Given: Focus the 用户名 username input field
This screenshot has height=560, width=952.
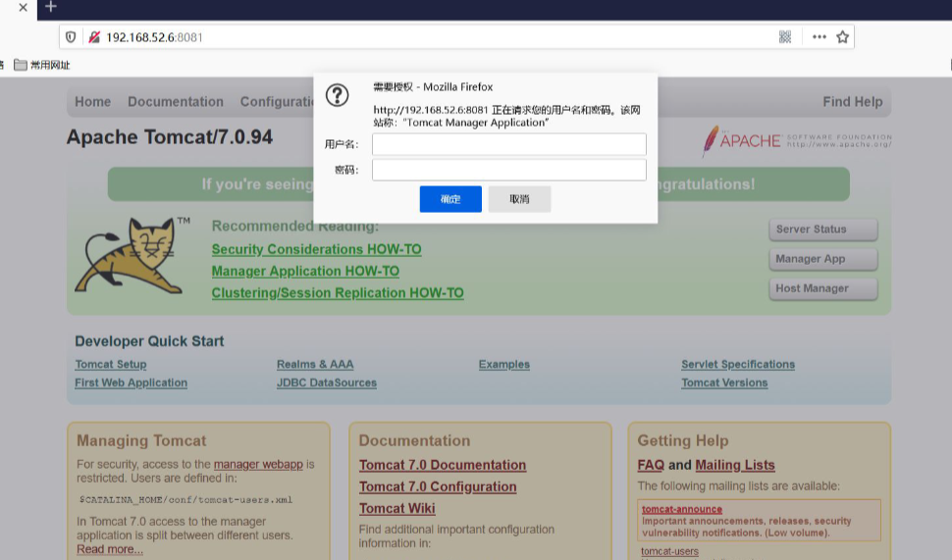Looking at the screenshot, I should (508, 144).
